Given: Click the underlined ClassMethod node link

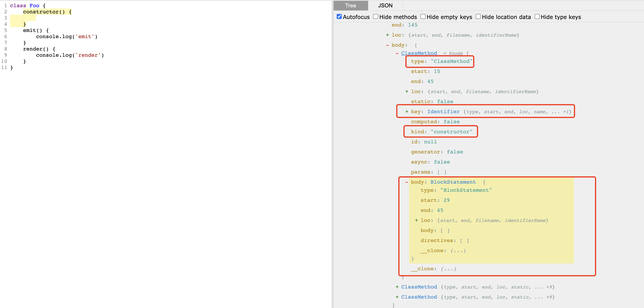Looking at the screenshot, I should point(419,53).
